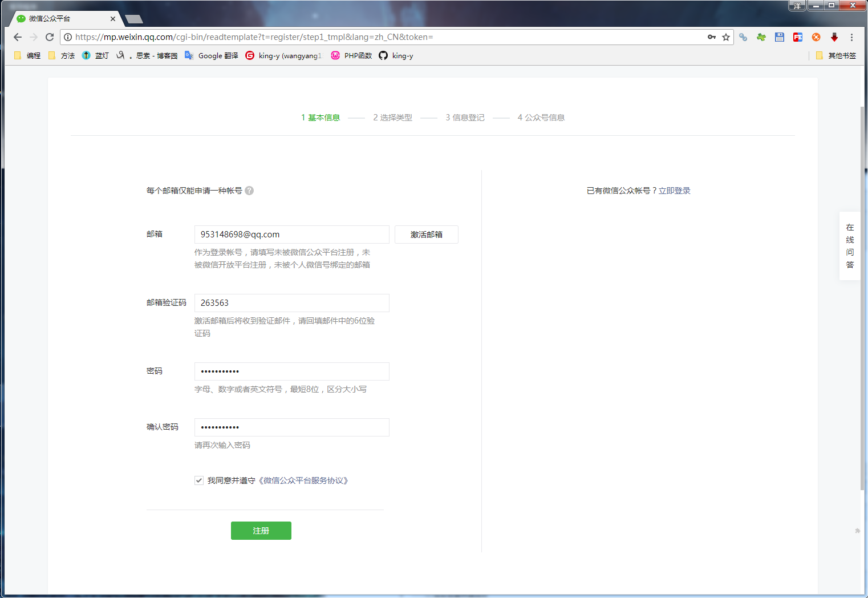868x598 pixels.
Task: Click the 邮箱验证码 input field
Action: [x=292, y=303]
